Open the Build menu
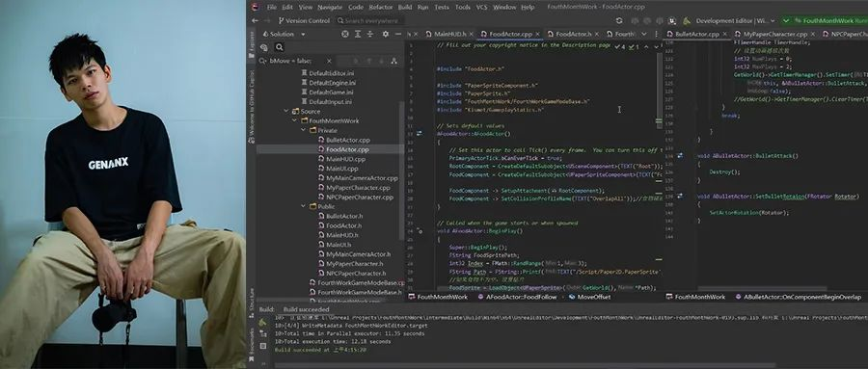 tap(405, 7)
